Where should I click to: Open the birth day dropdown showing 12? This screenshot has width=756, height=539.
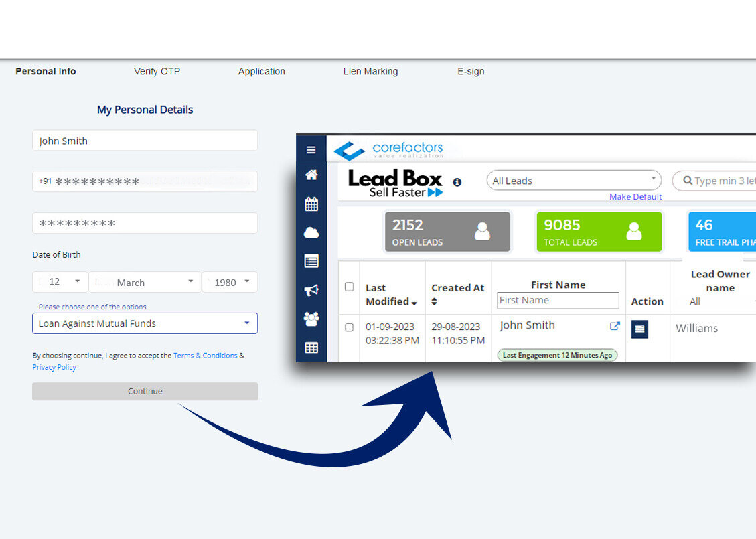click(60, 282)
